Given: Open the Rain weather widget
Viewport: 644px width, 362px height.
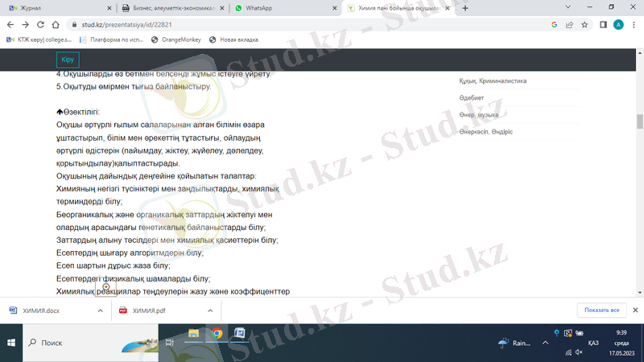Looking at the screenshot, I should point(514,343).
